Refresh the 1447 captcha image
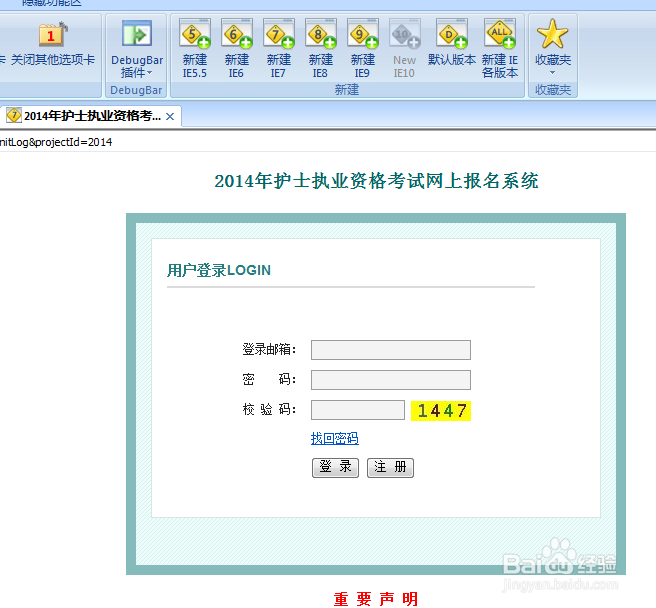The width and height of the screenshot is (656, 608). (x=441, y=410)
